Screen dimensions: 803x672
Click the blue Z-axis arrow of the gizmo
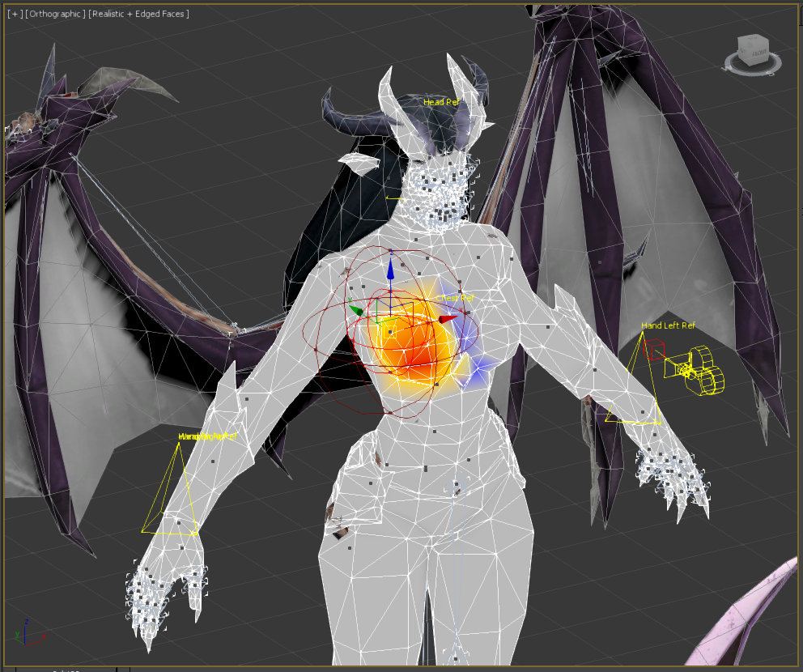pos(390,268)
